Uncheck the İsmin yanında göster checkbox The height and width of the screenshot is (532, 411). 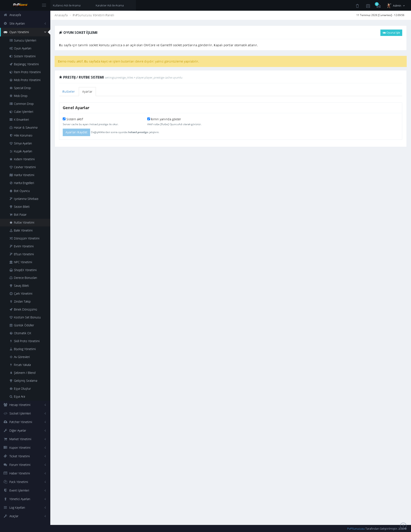click(149, 119)
